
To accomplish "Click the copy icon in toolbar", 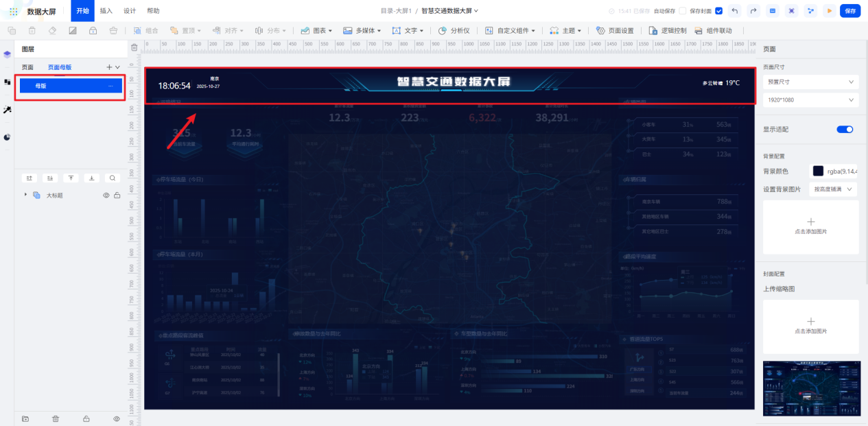I will click(x=12, y=31).
